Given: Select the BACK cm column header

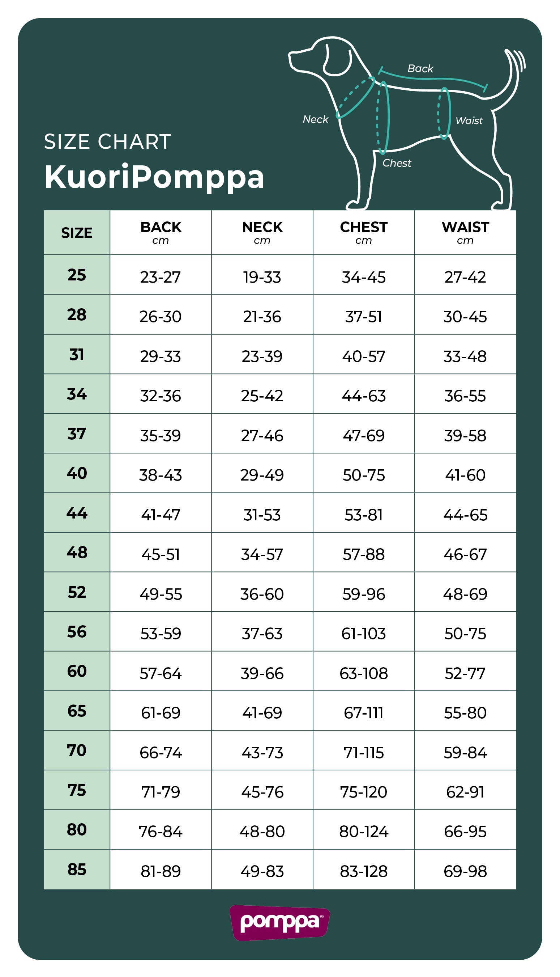Looking at the screenshot, I should click(x=161, y=232).
